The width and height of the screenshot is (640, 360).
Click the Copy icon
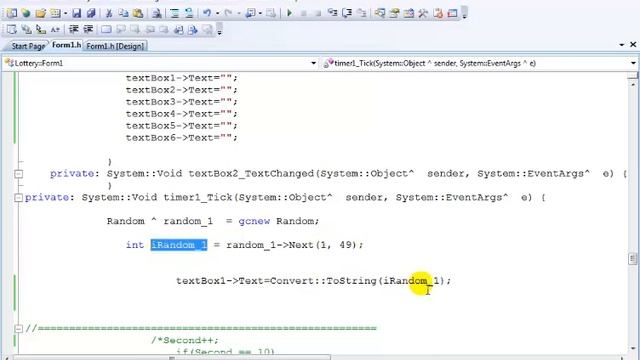click(123, 13)
